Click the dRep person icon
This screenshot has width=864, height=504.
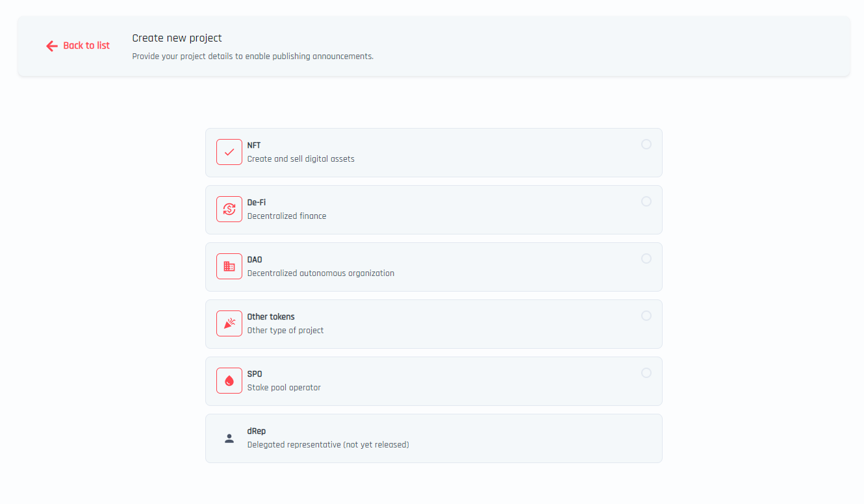(x=229, y=437)
